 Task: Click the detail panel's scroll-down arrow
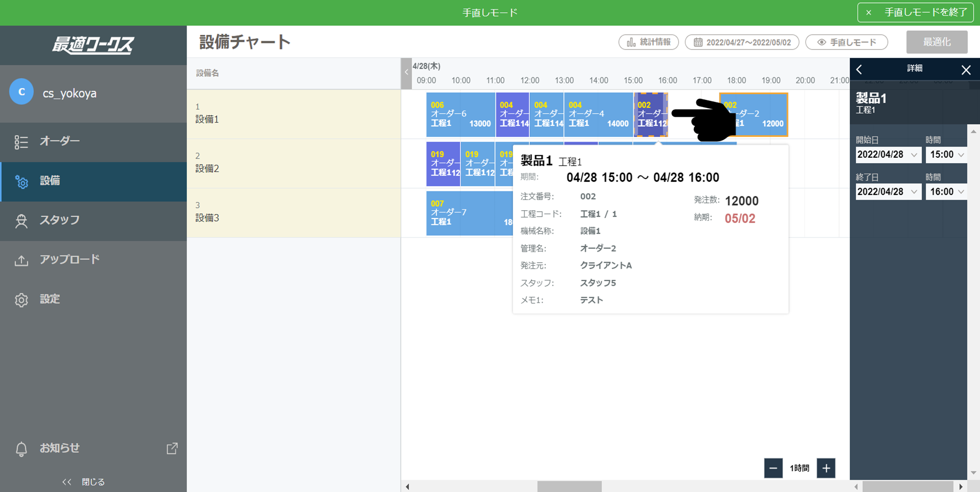point(974,473)
